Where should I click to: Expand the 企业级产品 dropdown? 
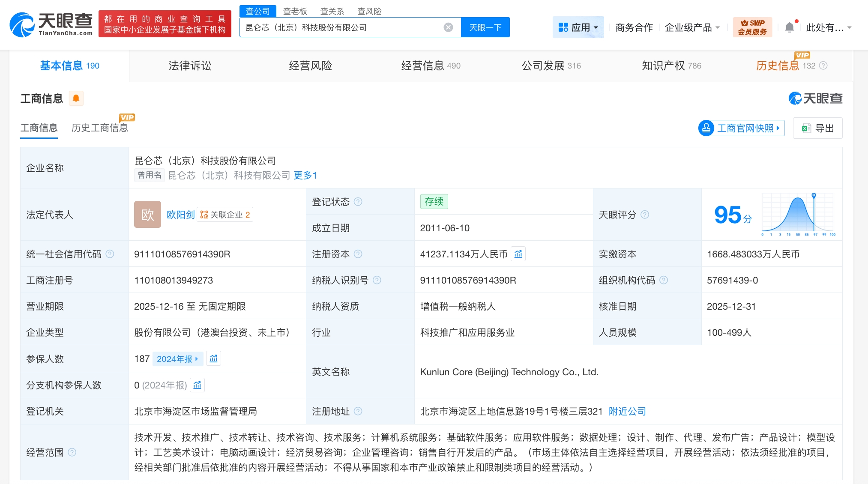pos(691,27)
